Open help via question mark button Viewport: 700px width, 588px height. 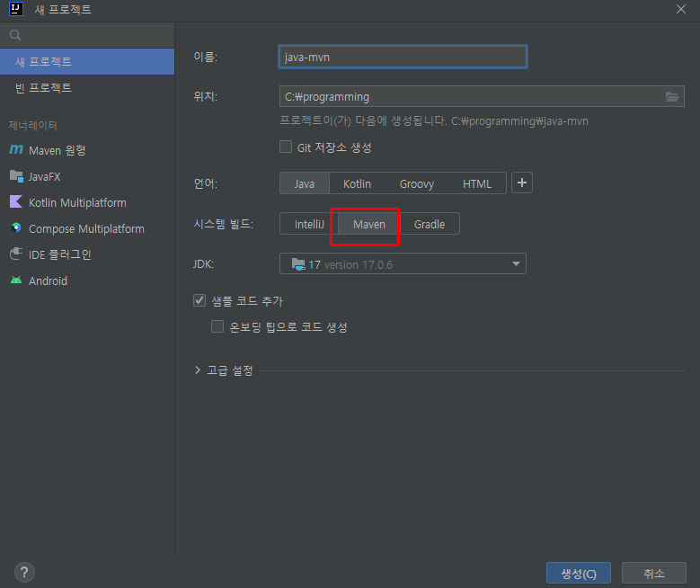24,573
